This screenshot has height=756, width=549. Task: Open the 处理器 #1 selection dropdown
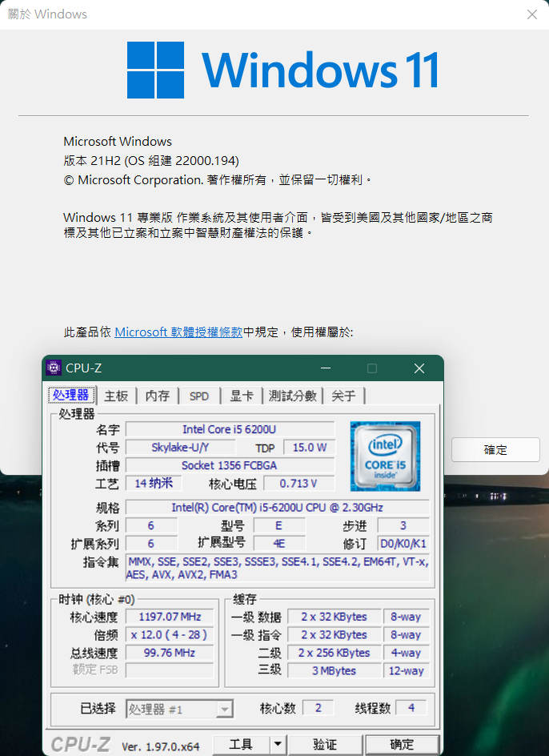point(180,710)
